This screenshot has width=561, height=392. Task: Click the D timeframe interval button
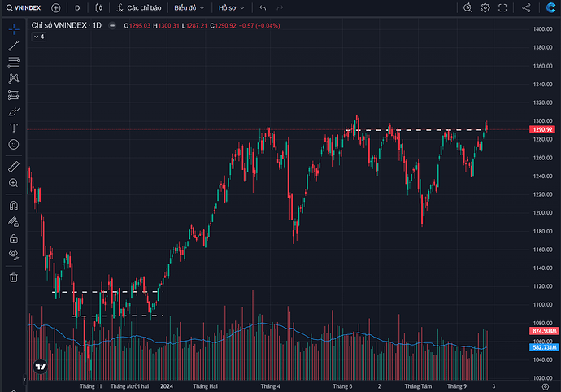[77, 7]
